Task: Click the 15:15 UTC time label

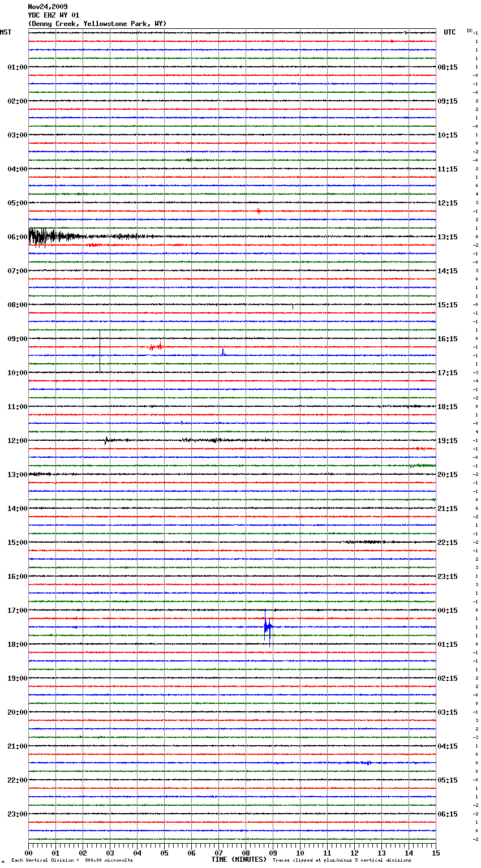Action: coord(448,305)
